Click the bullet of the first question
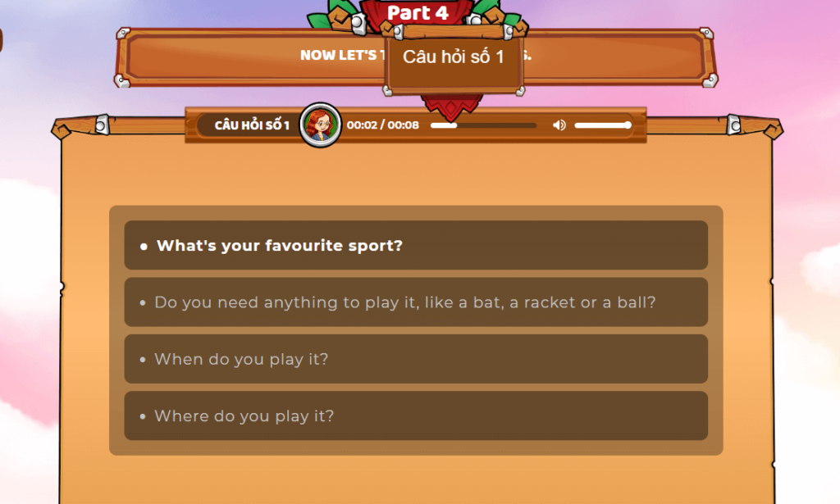Screen dimensions: 840x504 [x=144, y=247]
